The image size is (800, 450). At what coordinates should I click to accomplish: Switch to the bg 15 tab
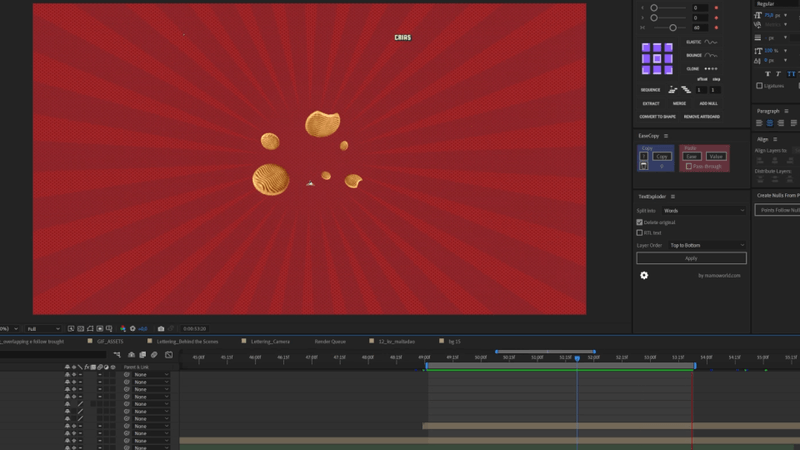click(x=455, y=341)
